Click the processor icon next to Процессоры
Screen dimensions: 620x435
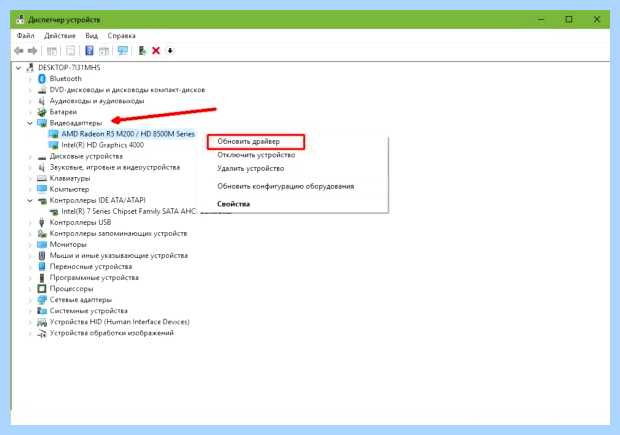tap(42, 289)
